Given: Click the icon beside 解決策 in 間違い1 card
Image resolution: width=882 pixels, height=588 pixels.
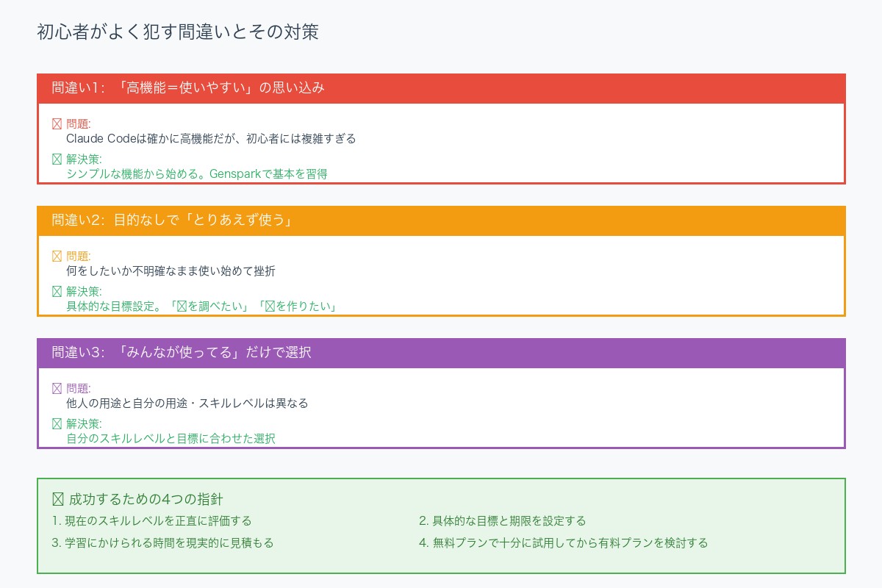Looking at the screenshot, I should click(57, 159).
